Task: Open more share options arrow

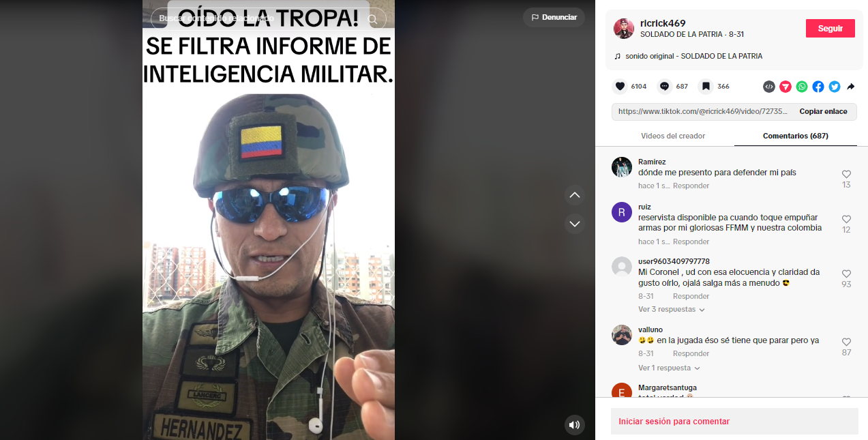Action: click(x=851, y=87)
